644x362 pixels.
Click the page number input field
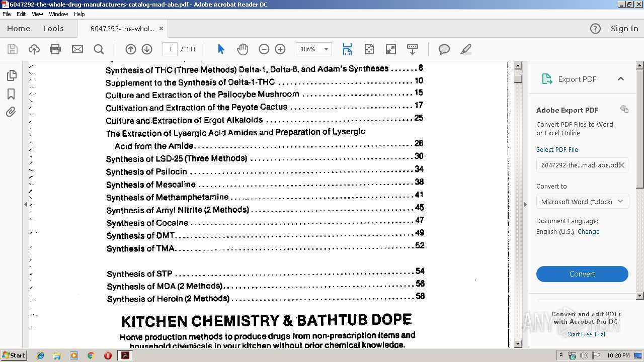(170, 49)
